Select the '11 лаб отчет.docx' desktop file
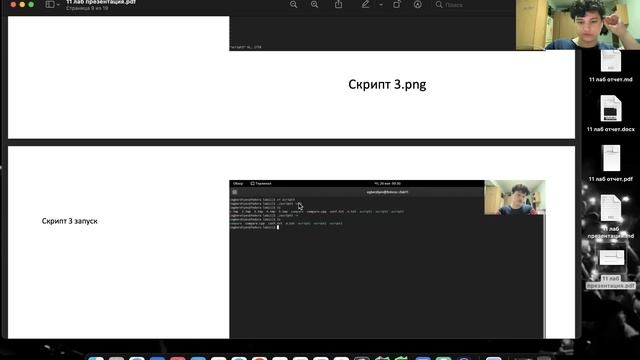Image resolution: width=640 pixels, height=360 pixels. pyautogui.click(x=611, y=113)
